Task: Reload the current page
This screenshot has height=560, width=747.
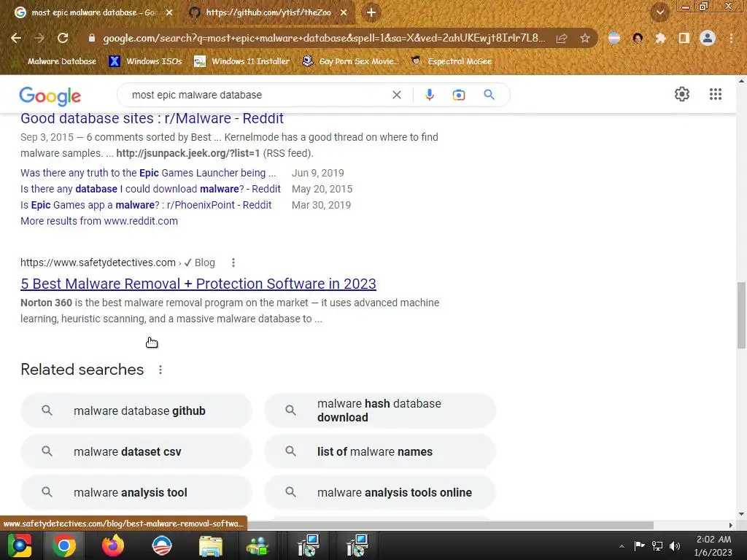Action: 63,38
